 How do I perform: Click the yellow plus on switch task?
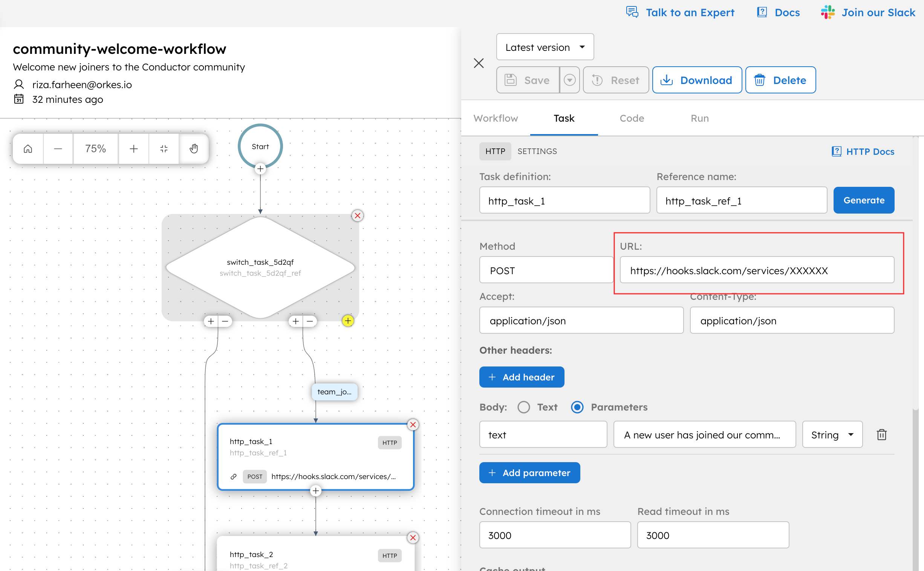pos(347,321)
